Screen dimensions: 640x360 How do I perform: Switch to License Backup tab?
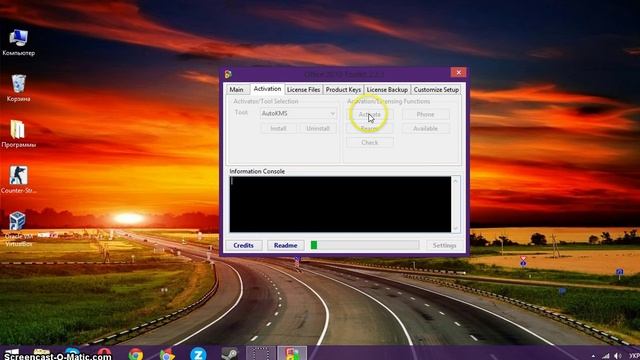[387, 89]
